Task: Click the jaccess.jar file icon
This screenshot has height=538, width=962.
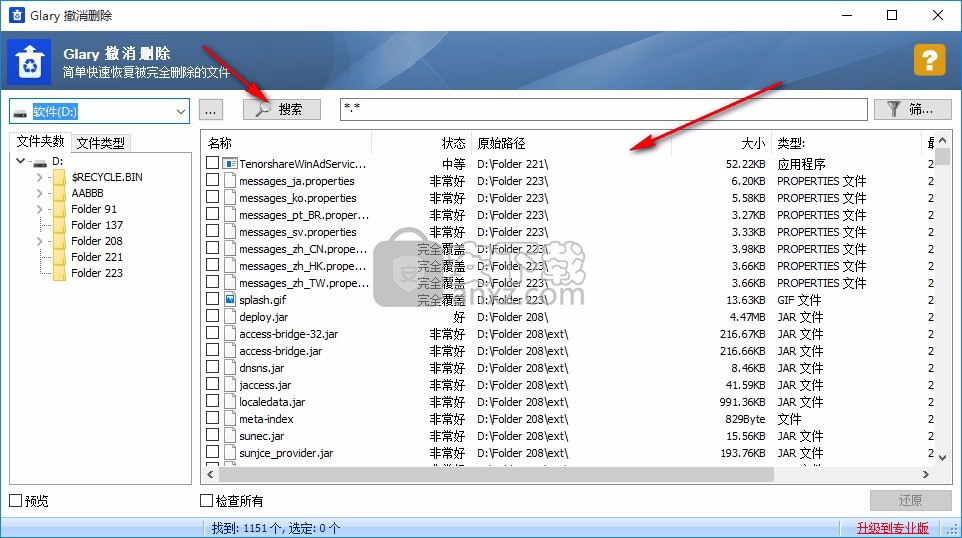Action: pyautogui.click(x=229, y=385)
